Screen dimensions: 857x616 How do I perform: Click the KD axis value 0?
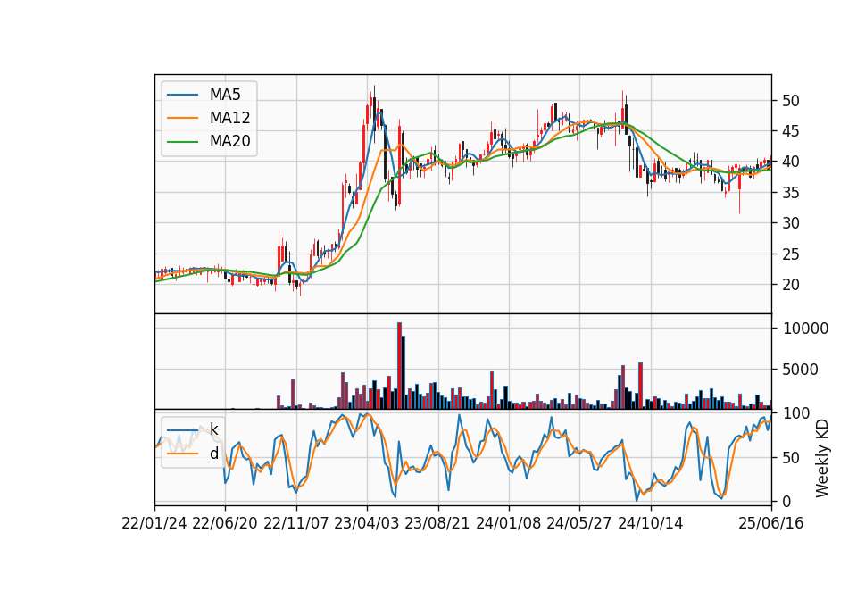pos(786,501)
